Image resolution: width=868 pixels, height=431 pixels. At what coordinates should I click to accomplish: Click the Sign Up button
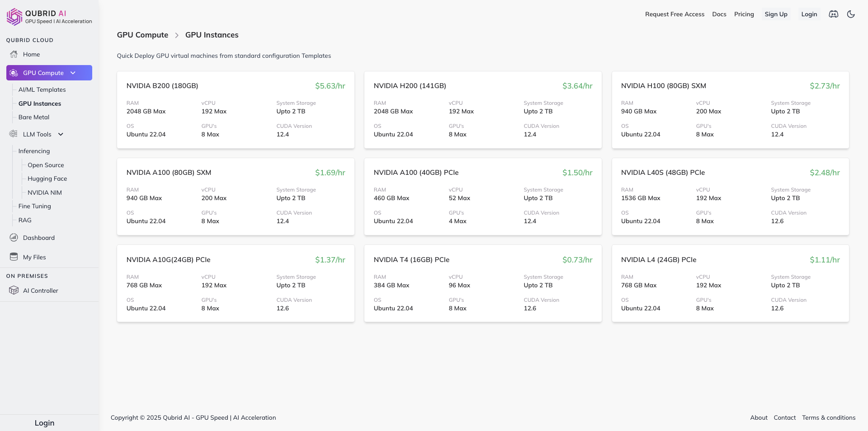pyautogui.click(x=776, y=14)
